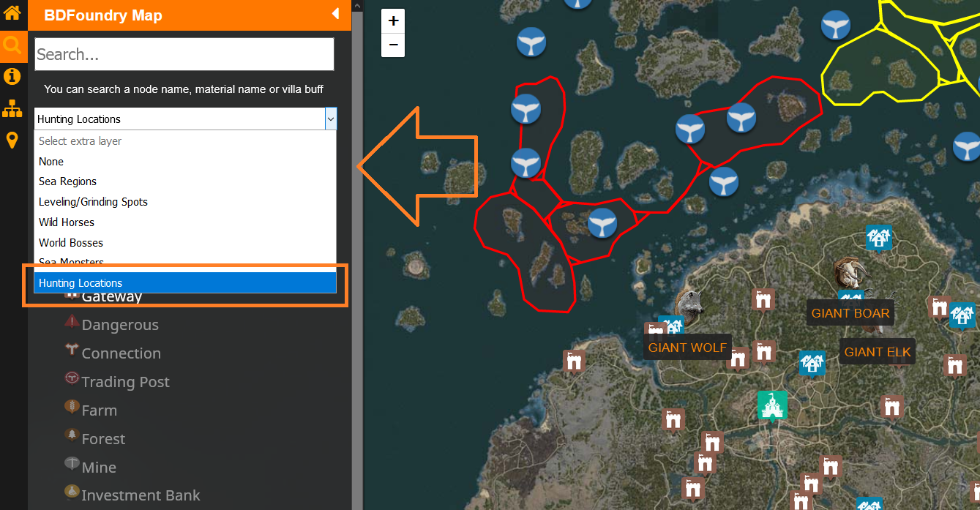This screenshot has height=510, width=980.
Task: Pick the highlighted Hunting Locations option
Action: click(185, 283)
